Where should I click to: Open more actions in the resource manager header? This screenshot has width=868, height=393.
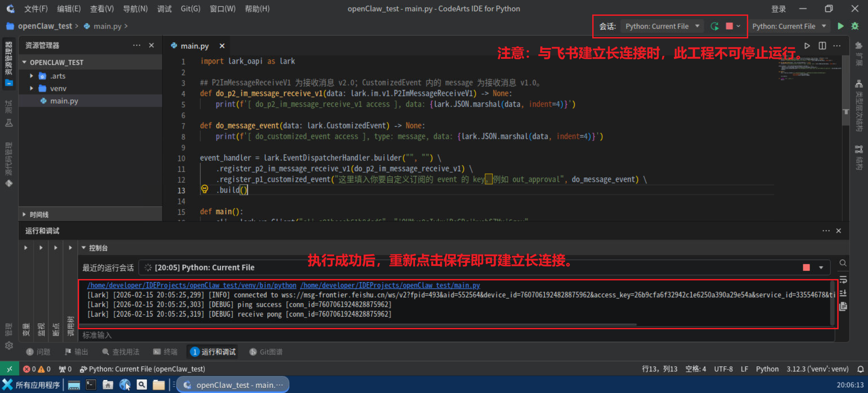pyautogui.click(x=137, y=45)
